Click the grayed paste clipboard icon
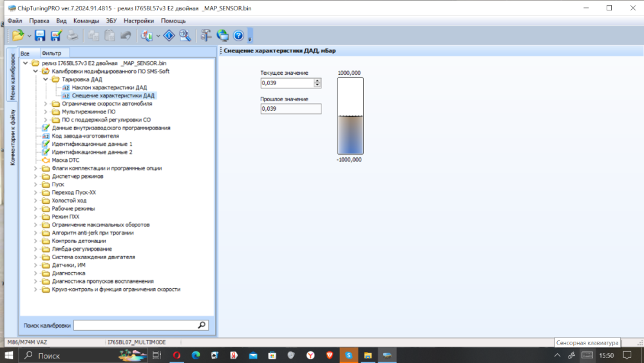Viewport: 644px width, 363px height. point(109,35)
